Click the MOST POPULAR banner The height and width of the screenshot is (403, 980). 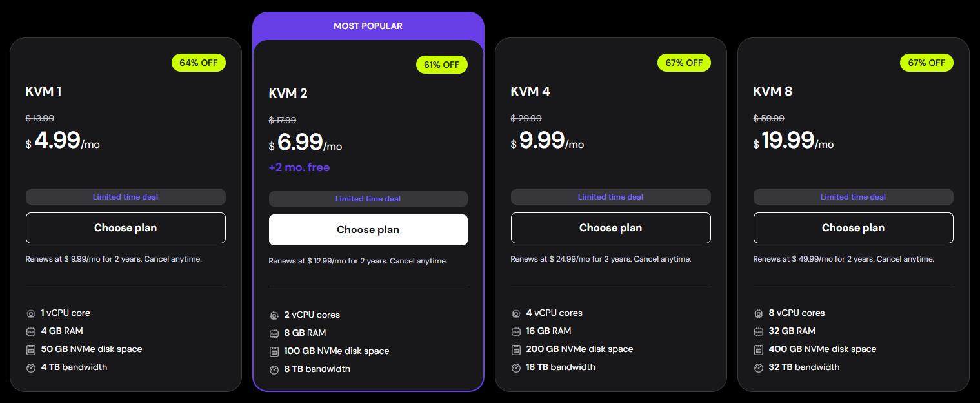click(368, 26)
